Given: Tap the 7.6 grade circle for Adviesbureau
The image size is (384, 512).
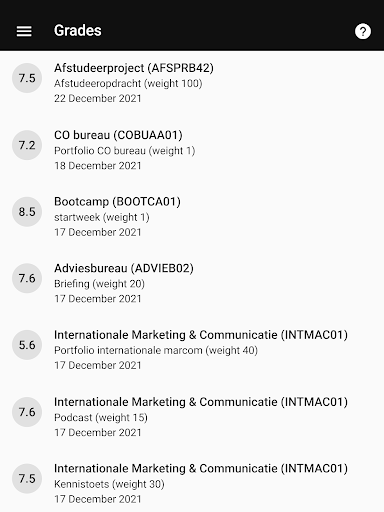Looking at the screenshot, I should [27, 278].
